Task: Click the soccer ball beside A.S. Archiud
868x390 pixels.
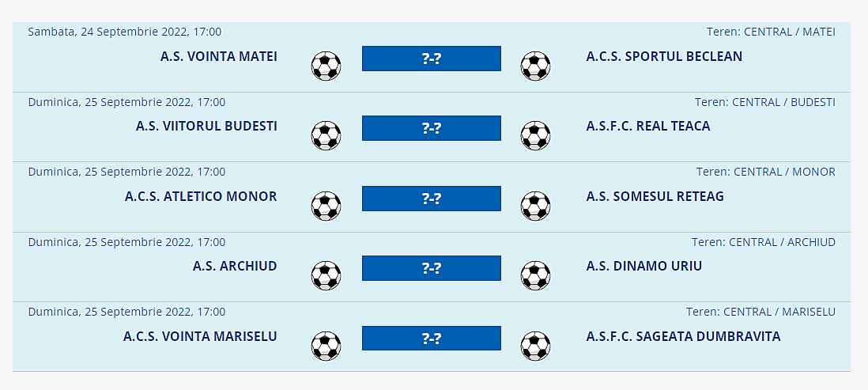Action: point(326,275)
